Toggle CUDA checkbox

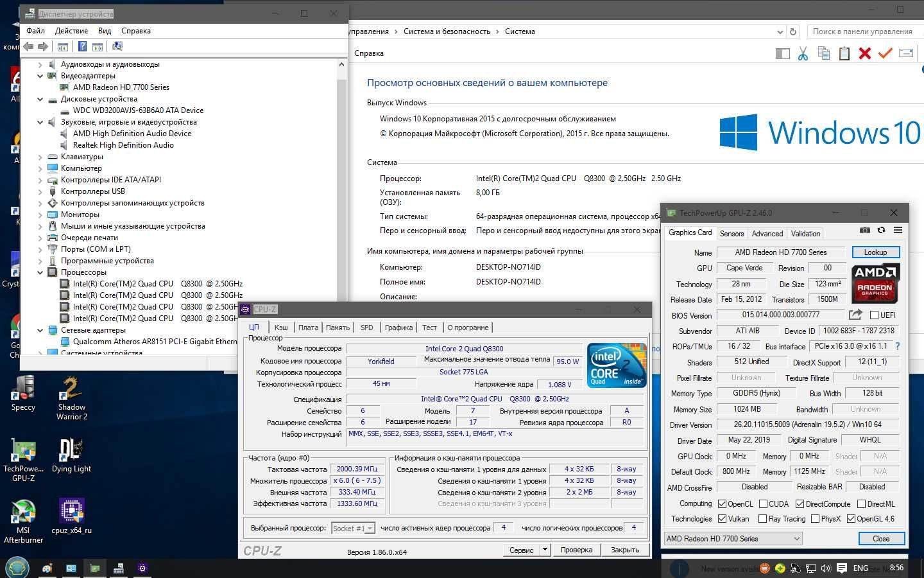764,504
